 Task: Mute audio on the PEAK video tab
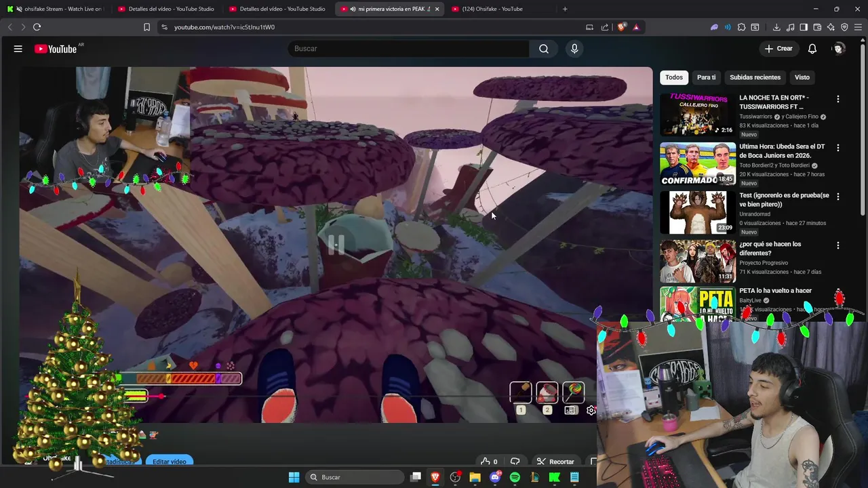click(353, 9)
